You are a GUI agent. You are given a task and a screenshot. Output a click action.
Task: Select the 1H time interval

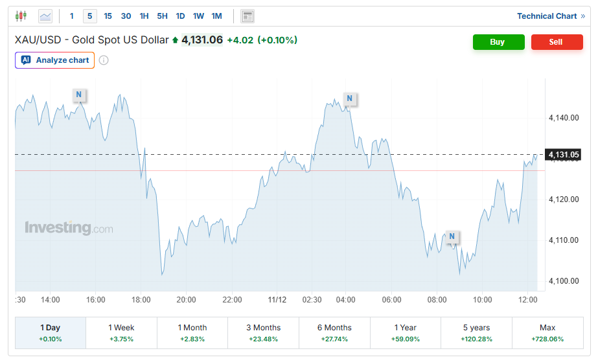click(x=144, y=16)
